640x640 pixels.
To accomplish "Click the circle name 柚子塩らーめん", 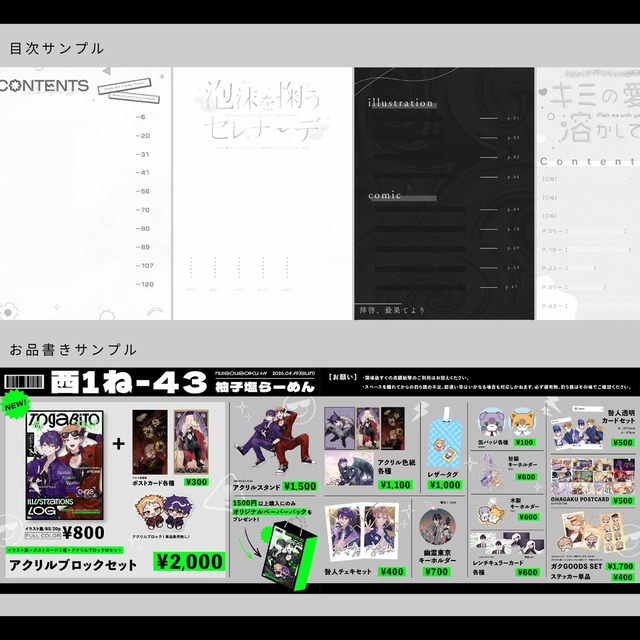I will [x=265, y=387].
